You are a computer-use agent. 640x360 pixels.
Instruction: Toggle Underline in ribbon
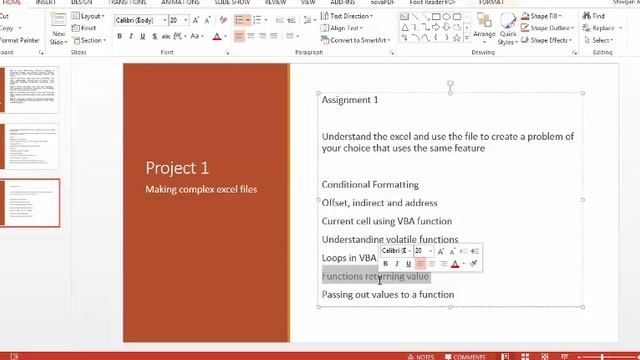tap(142, 36)
